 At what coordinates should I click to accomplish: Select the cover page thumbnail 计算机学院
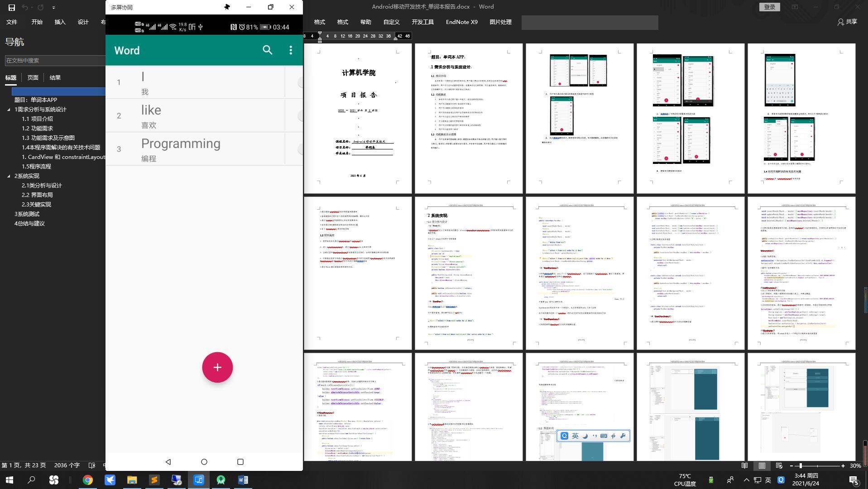point(358,119)
